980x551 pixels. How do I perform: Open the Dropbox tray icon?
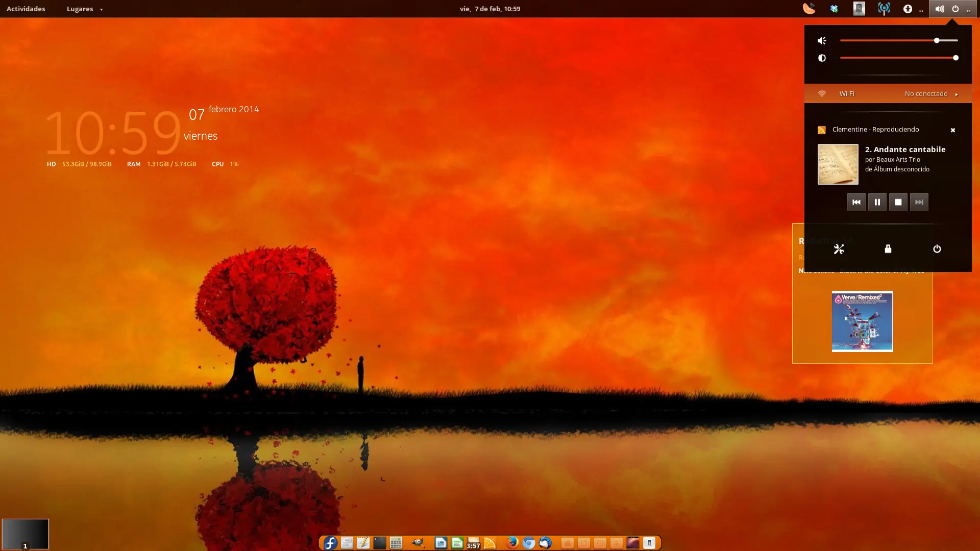click(834, 9)
